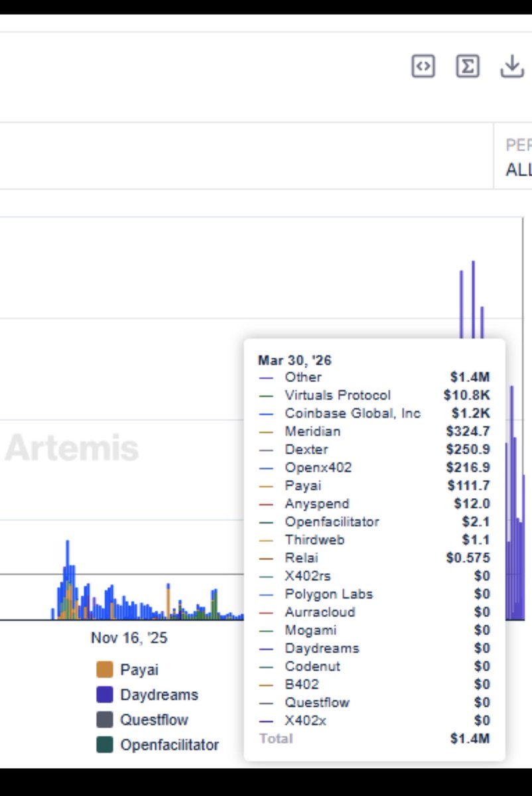Toggle the Daydreams legend swatch
Image resolution: width=532 pixels, height=796 pixels.
pyautogui.click(x=105, y=695)
